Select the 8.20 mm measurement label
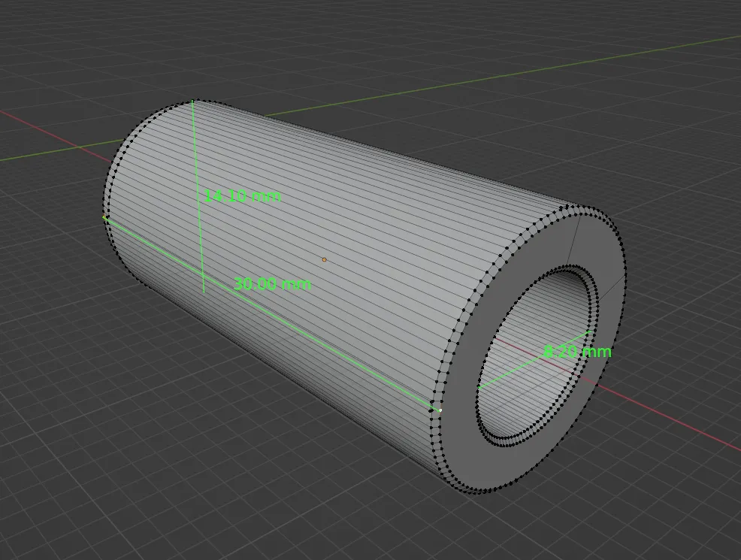Image resolution: width=741 pixels, height=560 pixels. click(577, 352)
